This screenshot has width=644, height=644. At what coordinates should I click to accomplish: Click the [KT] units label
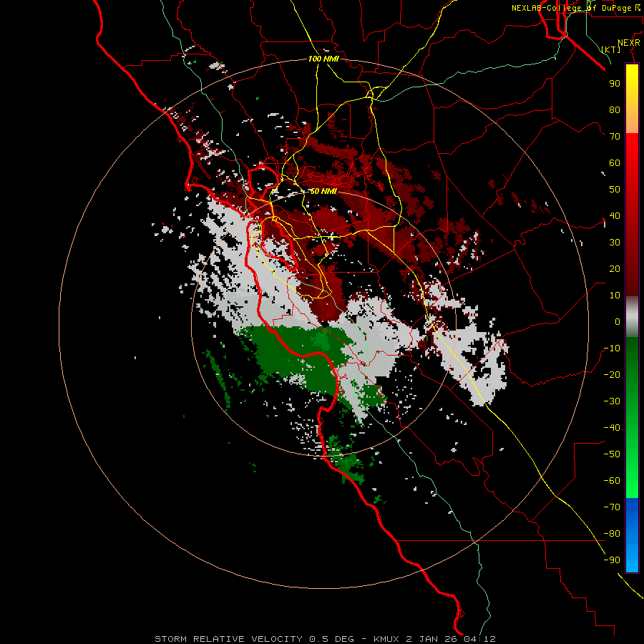click(611, 49)
